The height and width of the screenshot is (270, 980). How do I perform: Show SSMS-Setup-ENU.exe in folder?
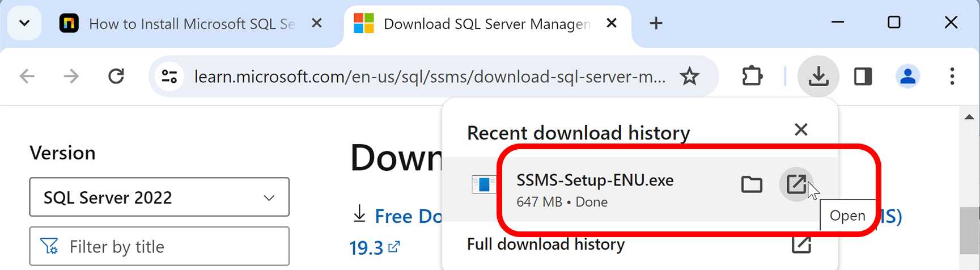752,184
